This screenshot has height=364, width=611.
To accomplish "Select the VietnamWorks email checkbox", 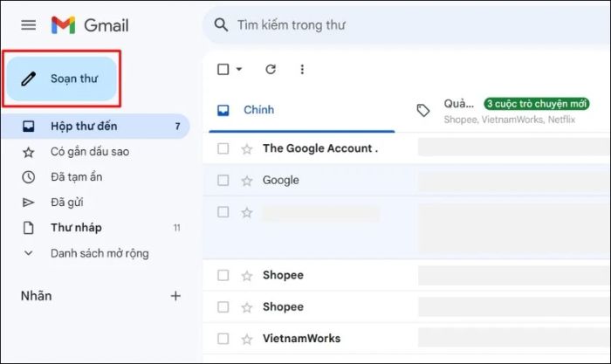I will [x=223, y=339].
